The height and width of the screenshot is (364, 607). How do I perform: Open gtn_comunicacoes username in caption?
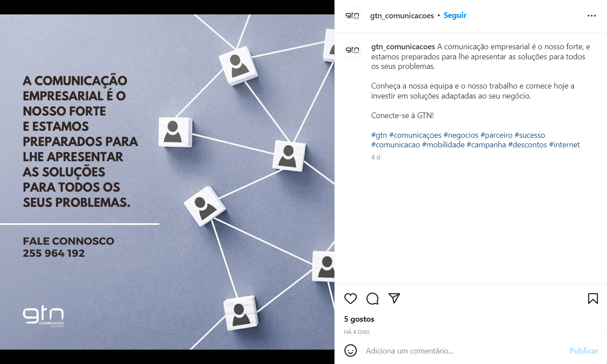[x=403, y=47]
